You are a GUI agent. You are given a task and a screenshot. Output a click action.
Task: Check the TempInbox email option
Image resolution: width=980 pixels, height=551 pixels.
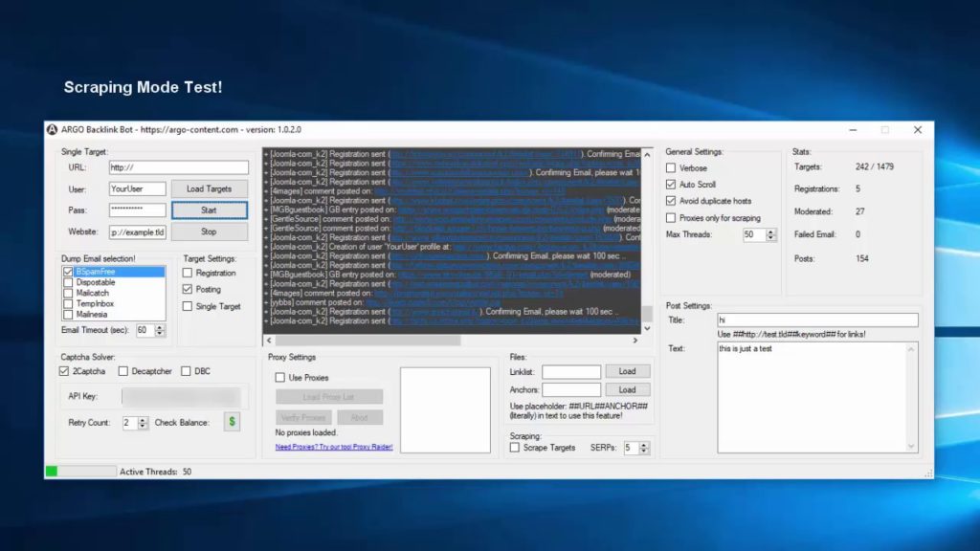click(x=68, y=303)
